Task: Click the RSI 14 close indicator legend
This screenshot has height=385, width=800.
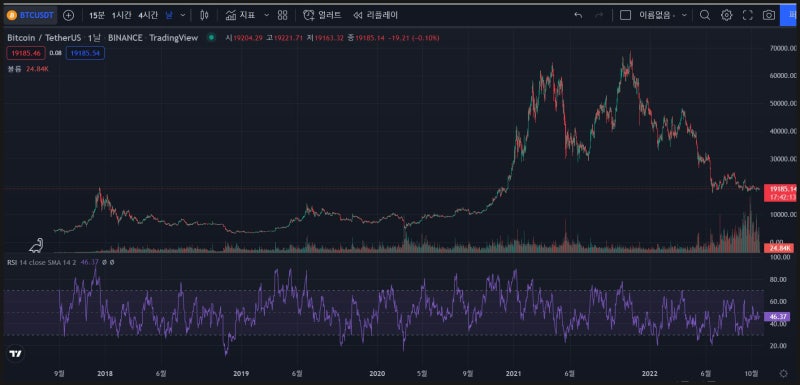Action: pos(43,262)
